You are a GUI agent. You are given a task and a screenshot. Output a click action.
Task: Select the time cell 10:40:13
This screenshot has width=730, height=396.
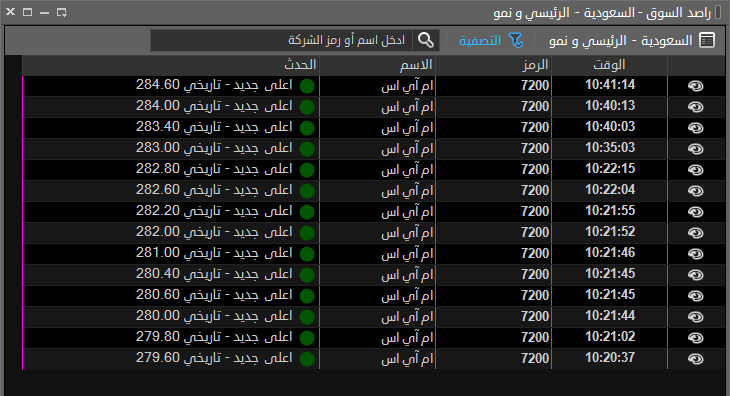[x=610, y=106]
